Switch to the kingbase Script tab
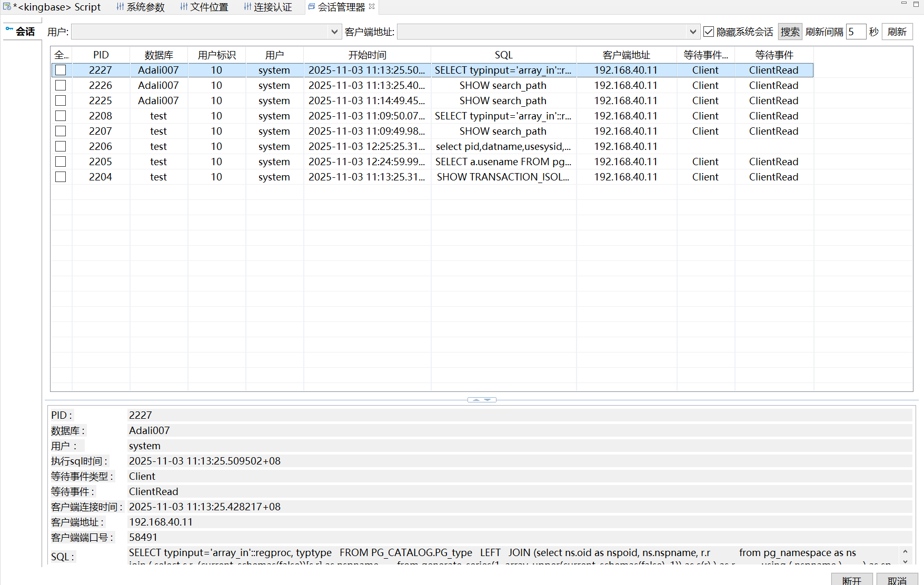This screenshot has height=585, width=924. [x=53, y=7]
